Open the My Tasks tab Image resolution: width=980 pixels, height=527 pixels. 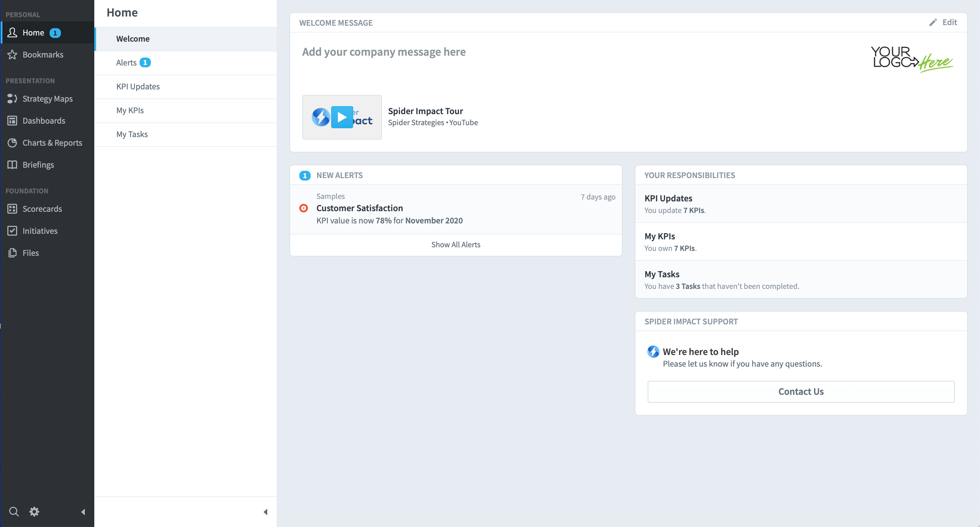pyautogui.click(x=132, y=134)
